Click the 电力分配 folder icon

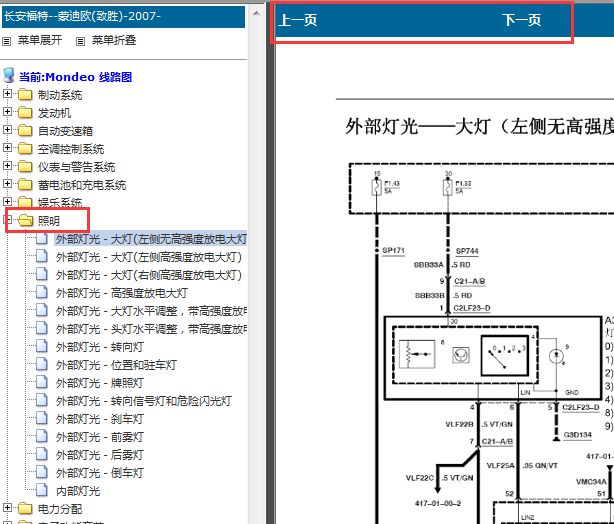25,509
